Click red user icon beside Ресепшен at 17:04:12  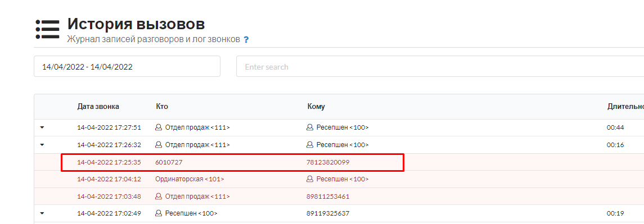click(x=310, y=179)
